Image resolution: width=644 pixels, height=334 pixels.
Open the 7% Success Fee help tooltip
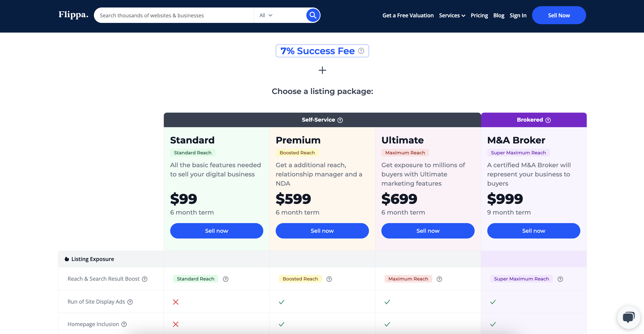click(x=361, y=51)
